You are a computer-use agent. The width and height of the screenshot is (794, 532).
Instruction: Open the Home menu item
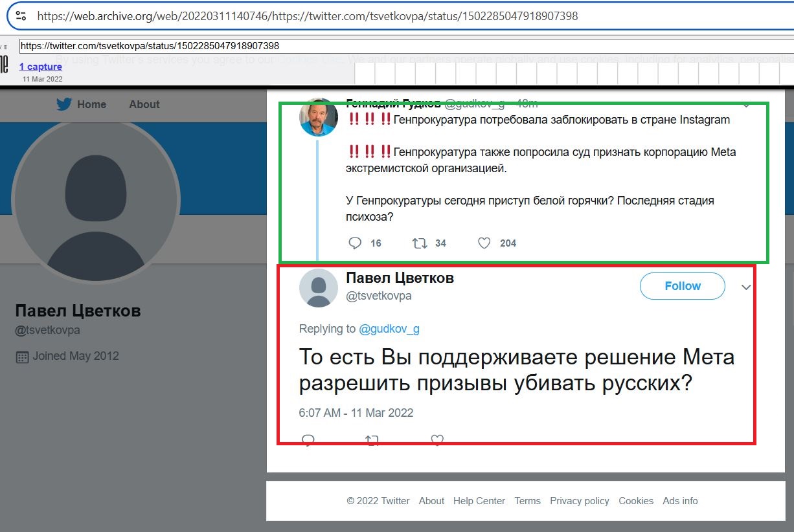[x=91, y=104]
